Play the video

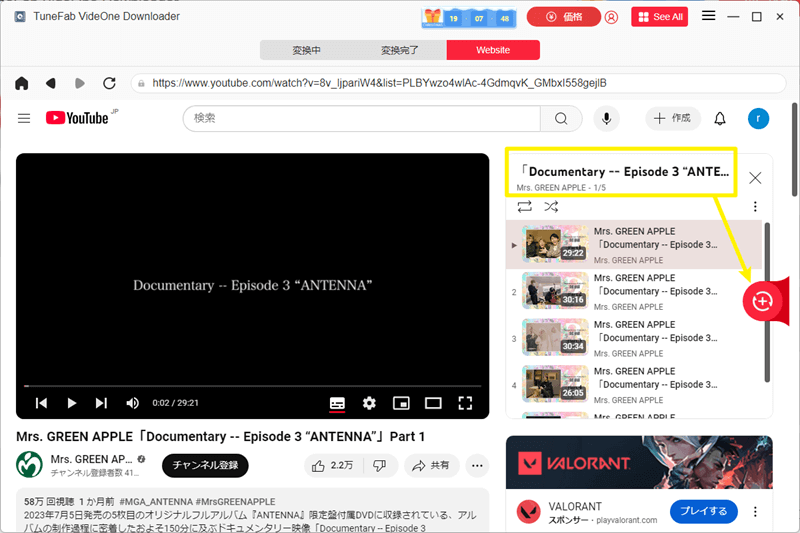point(71,403)
